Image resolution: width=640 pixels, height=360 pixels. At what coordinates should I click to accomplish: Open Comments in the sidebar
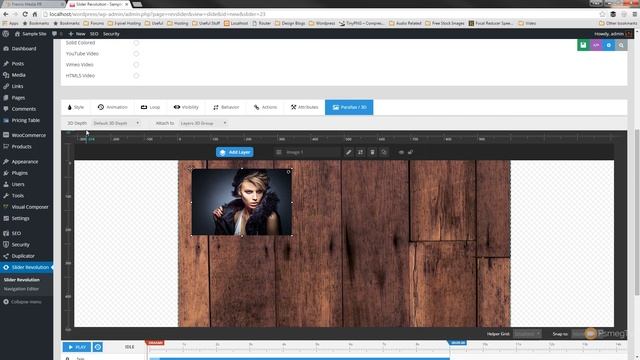click(x=23, y=109)
